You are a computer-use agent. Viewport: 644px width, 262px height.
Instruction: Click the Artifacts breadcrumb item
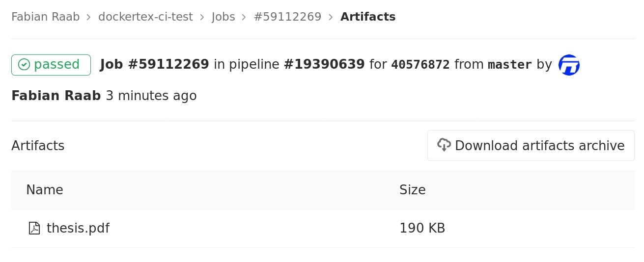[367, 17]
